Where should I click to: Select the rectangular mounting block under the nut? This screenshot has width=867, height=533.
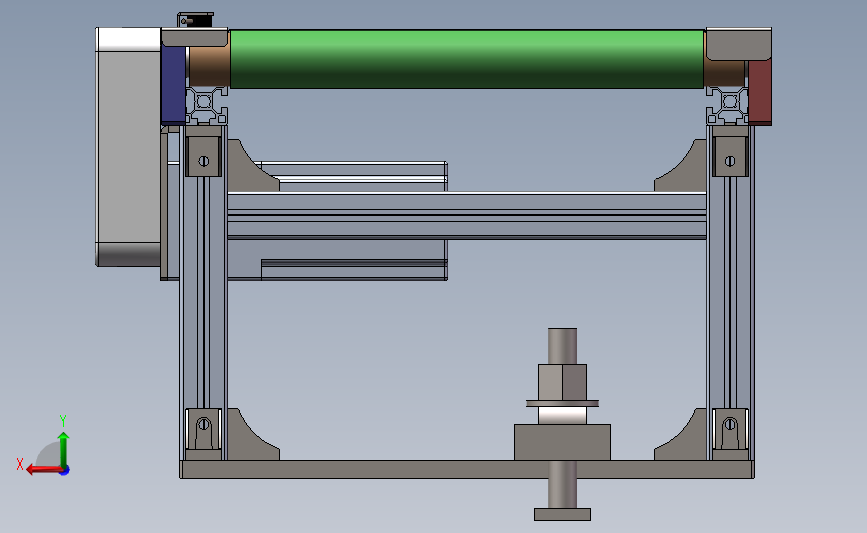[562, 442]
